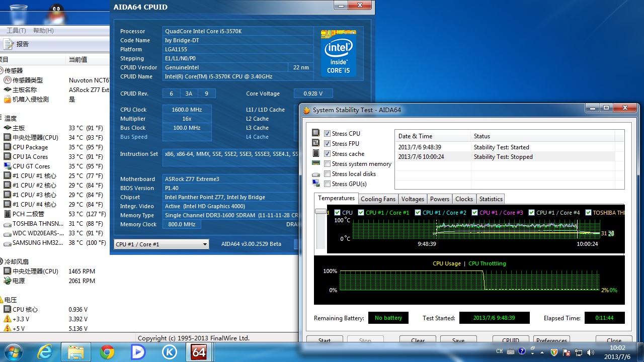Open Google Chrome from taskbar
The height and width of the screenshot is (362, 644).
point(107,351)
